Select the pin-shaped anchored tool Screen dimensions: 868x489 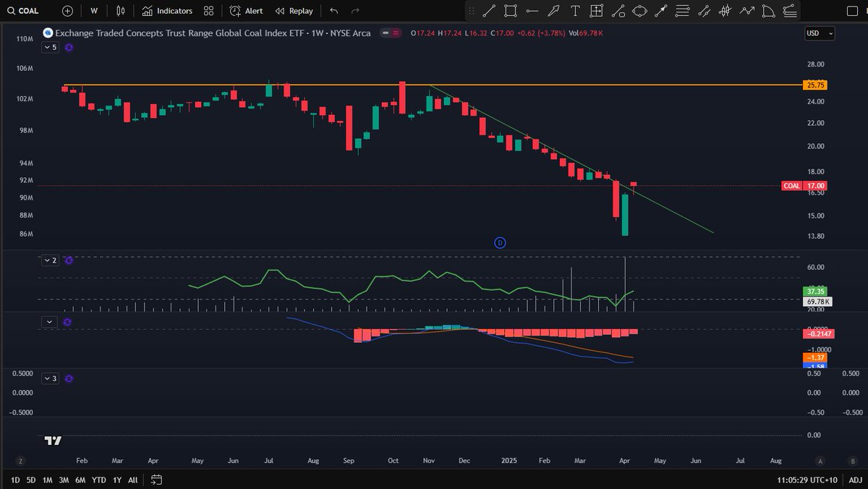click(660, 11)
